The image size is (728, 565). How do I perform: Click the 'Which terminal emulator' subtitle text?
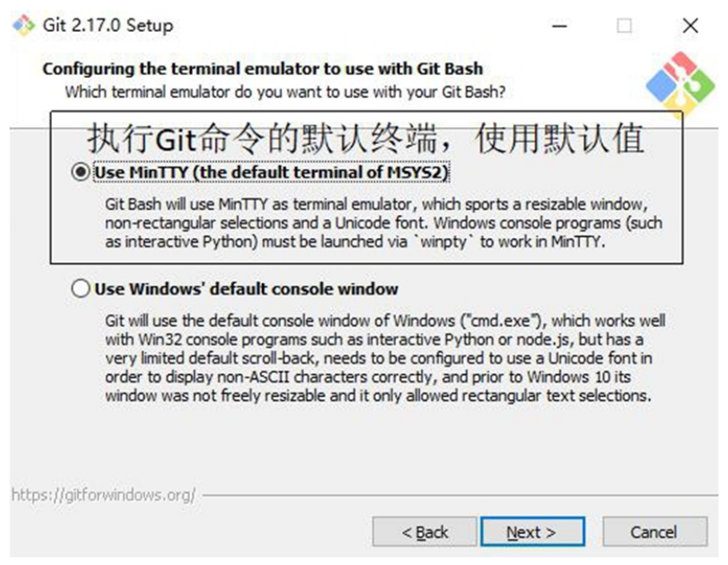pos(285,92)
